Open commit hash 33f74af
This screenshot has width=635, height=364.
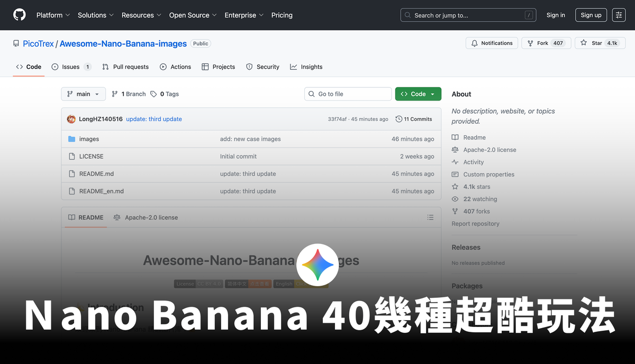(x=337, y=119)
